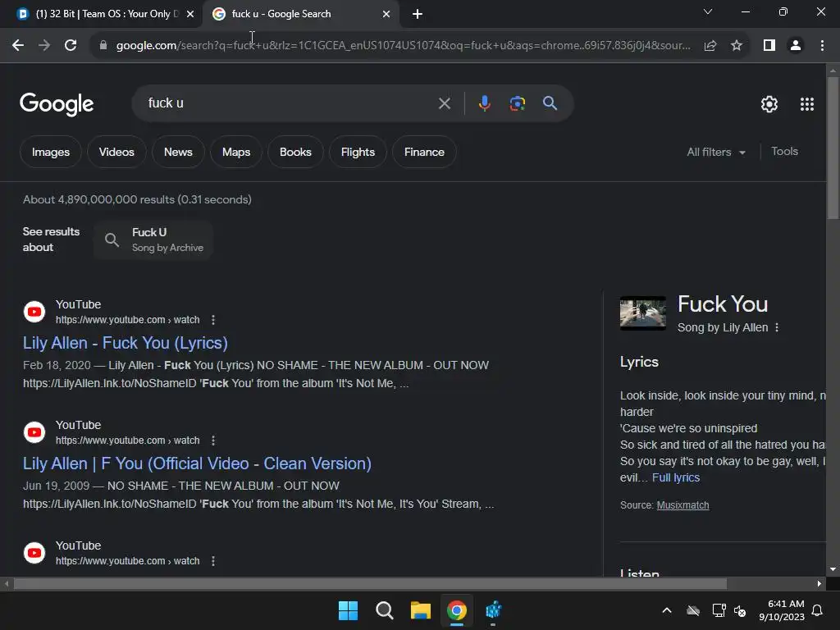This screenshot has width=840, height=630.
Task: Bookmark this page with the star icon
Action: click(x=737, y=46)
